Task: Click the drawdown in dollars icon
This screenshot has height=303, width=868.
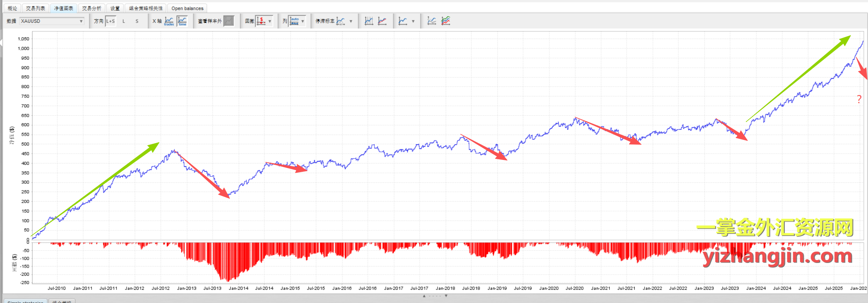Action: tap(261, 21)
